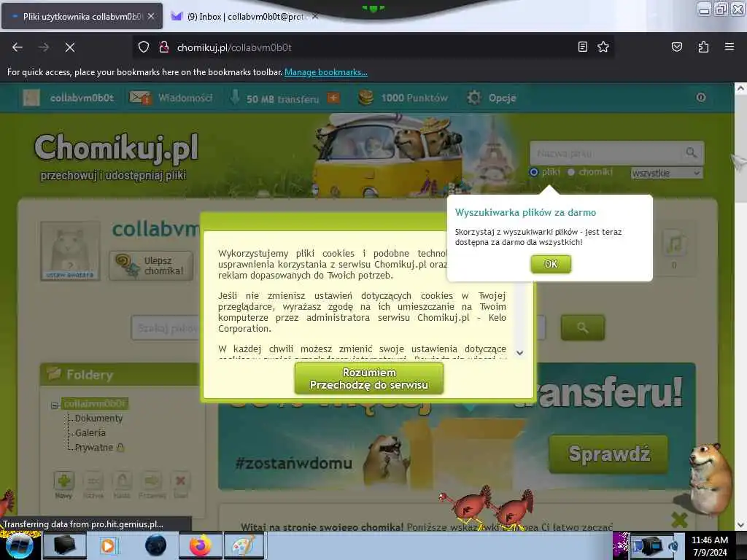Open the Extensions puzzle icon
Viewport: 747px width, 560px height.
pos(703,47)
